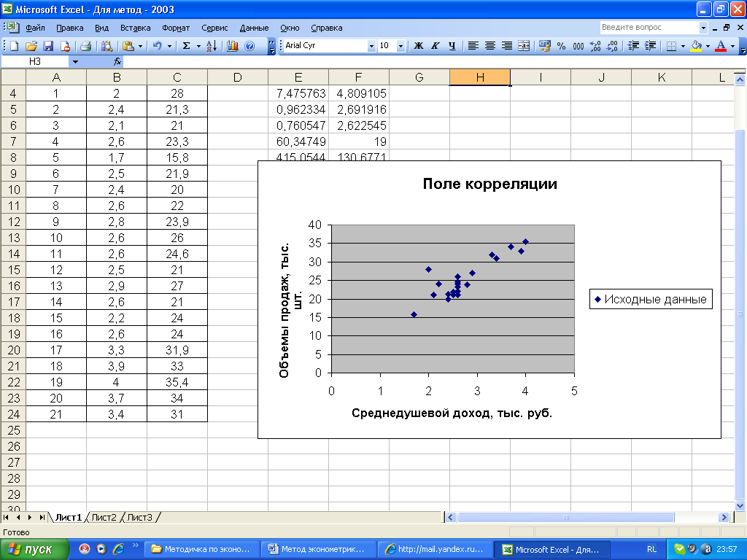Click the Insert Function fx icon

click(117, 61)
